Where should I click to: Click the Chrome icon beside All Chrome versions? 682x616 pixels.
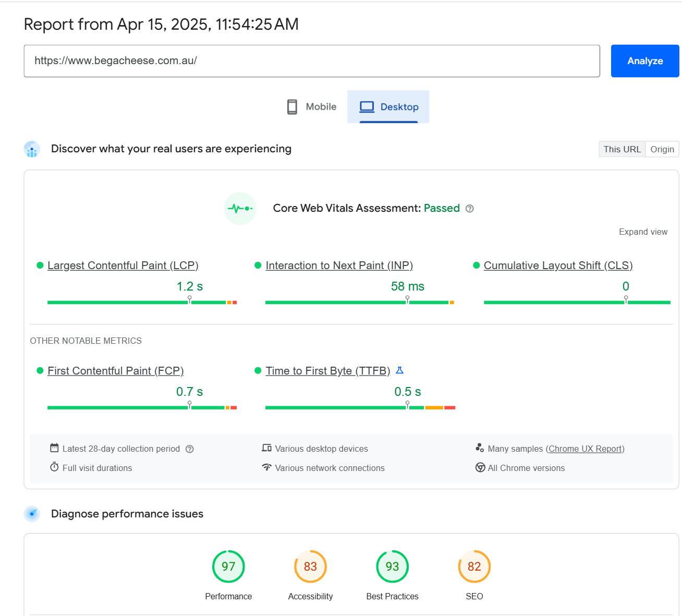(x=480, y=467)
